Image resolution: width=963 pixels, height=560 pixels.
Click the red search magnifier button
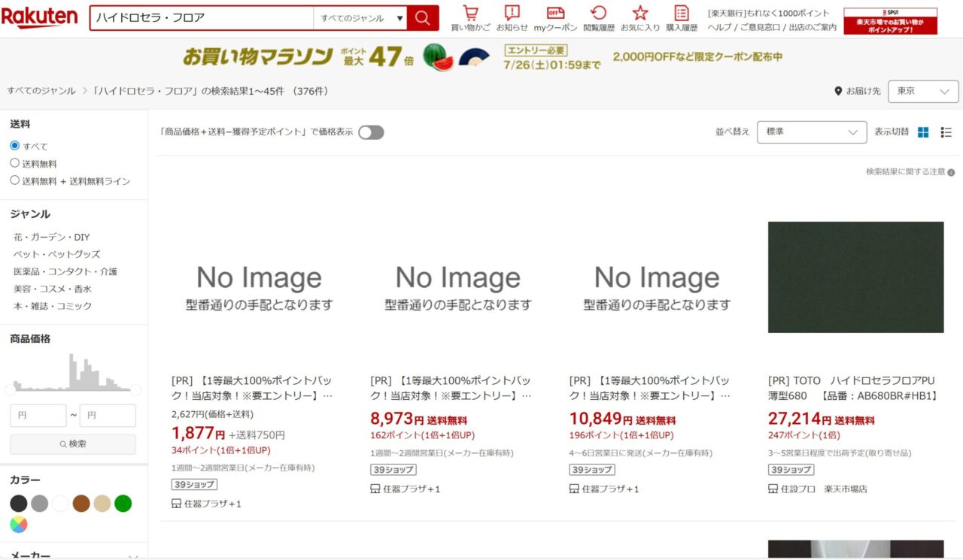click(x=423, y=18)
